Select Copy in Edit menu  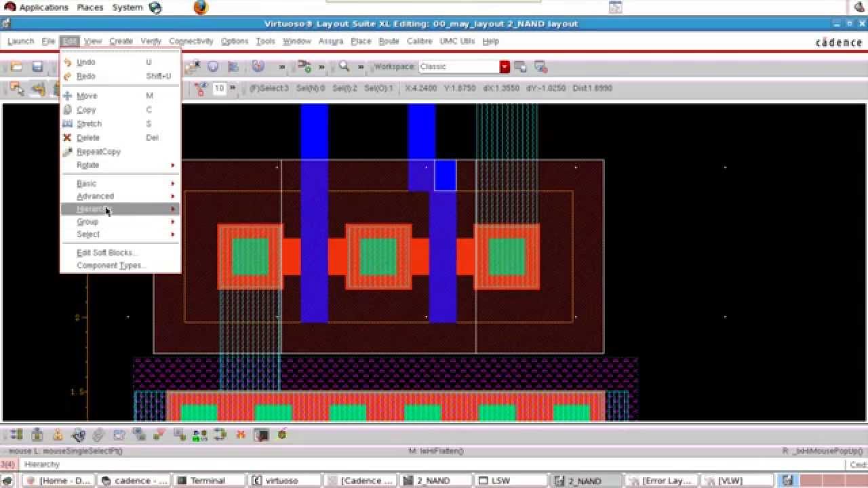(120, 110)
